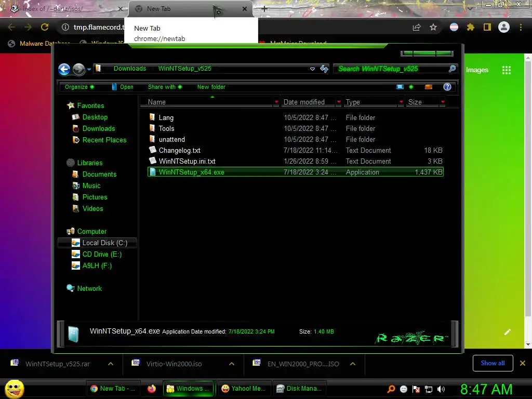
Task: Open the Documents library
Action: (99, 174)
